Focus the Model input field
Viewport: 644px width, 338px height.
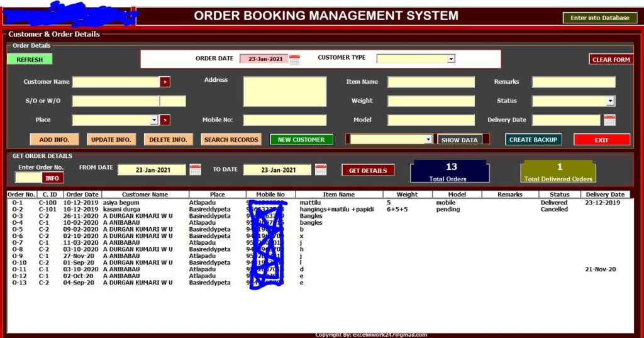point(431,120)
